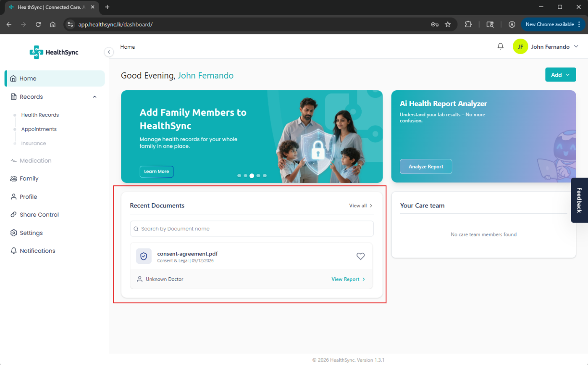Collapse the sidebar with the arrow button
588x365 pixels.
tap(109, 52)
